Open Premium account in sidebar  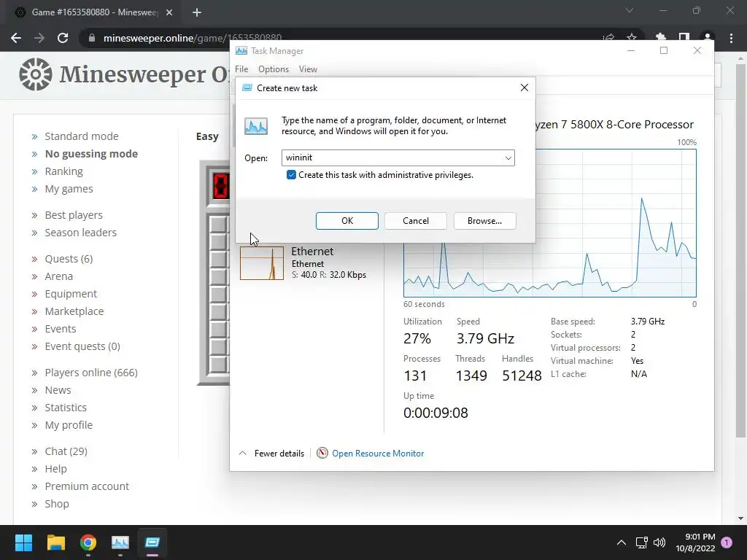[87, 486]
